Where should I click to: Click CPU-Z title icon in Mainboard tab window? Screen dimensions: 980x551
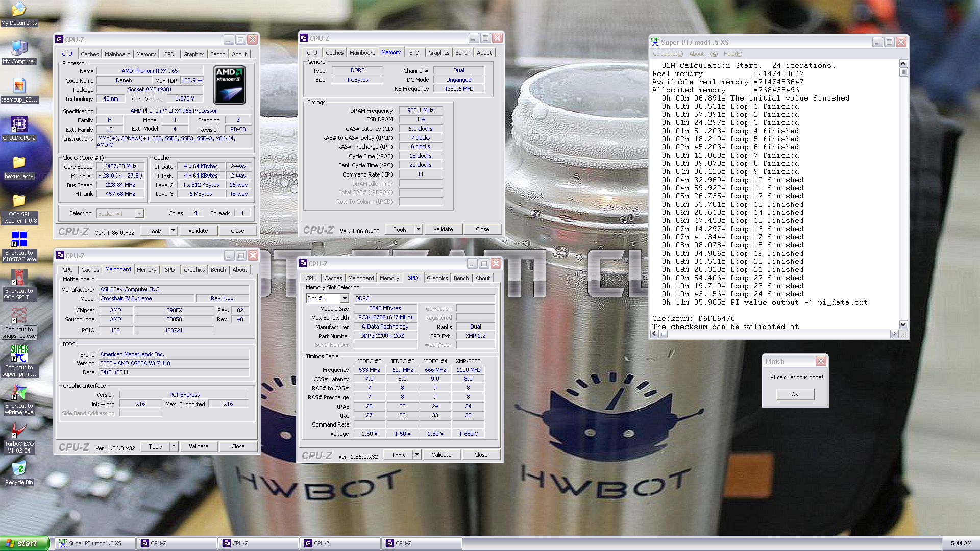tap(60, 255)
